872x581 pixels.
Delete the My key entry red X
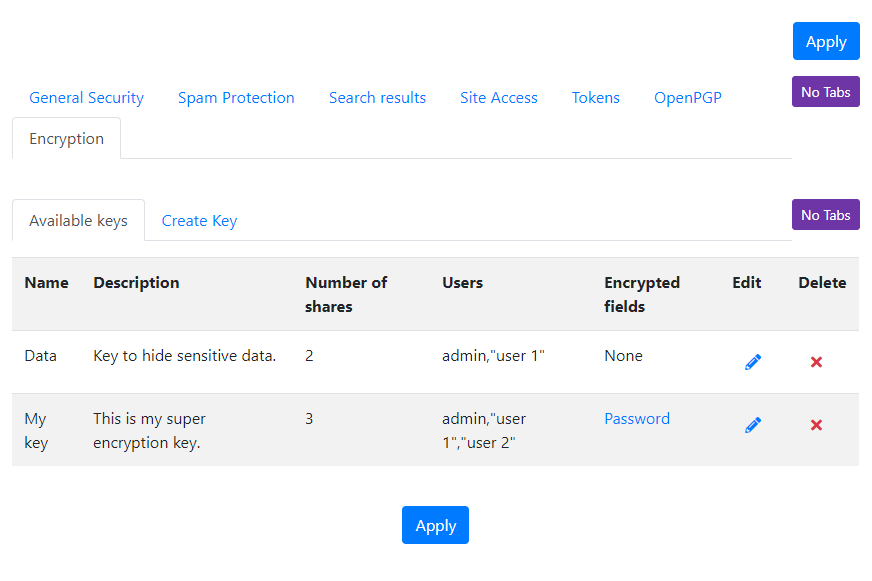point(816,425)
